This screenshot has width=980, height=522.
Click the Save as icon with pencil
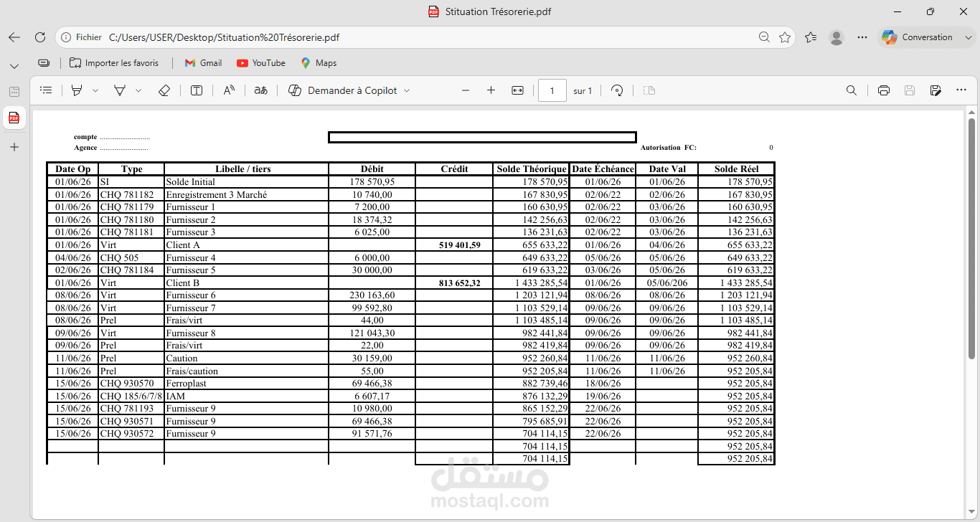click(936, 90)
